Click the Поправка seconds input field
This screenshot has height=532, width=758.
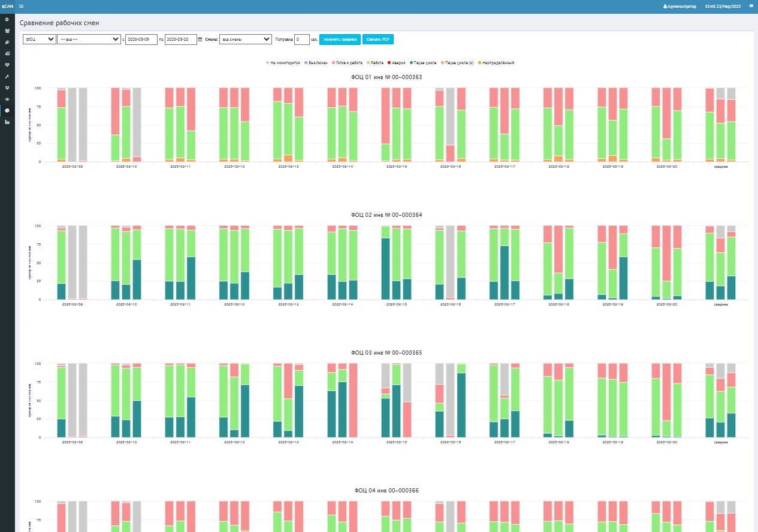(x=302, y=40)
